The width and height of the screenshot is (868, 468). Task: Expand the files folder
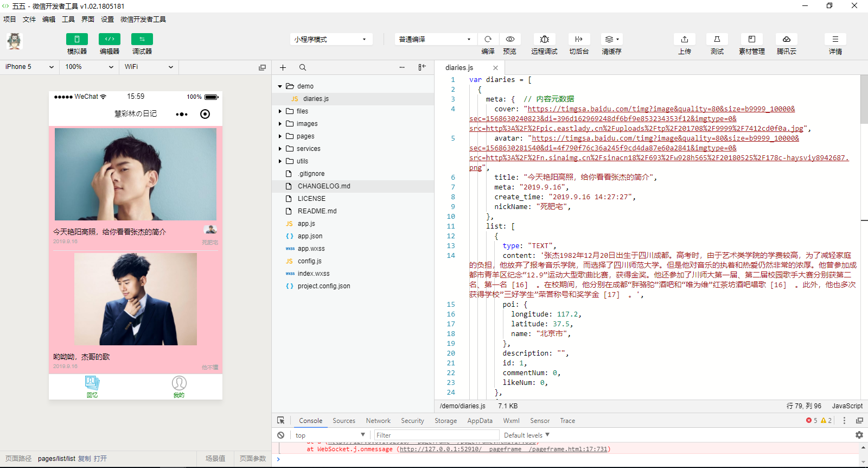[280, 111]
